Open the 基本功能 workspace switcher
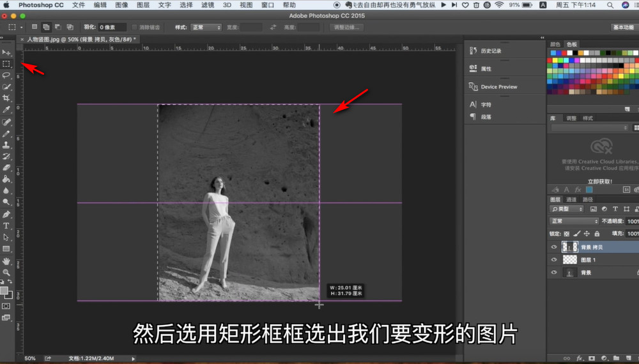 pyautogui.click(x=624, y=27)
